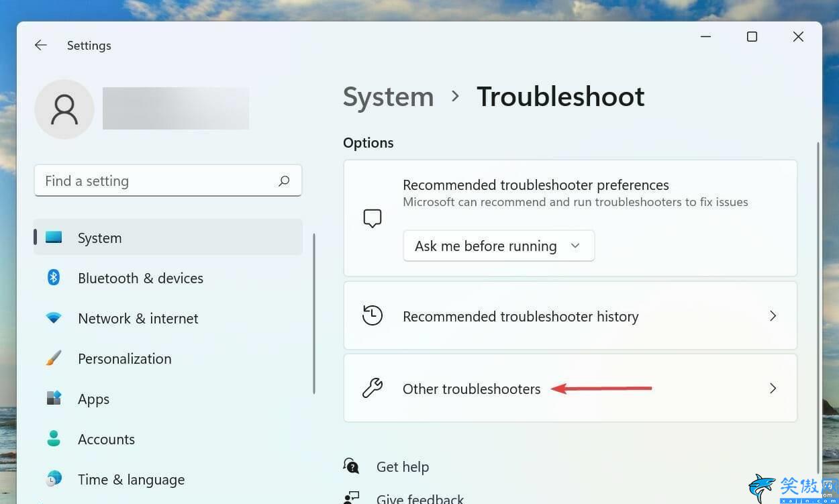Open Recommended troubleshooter history
The height and width of the screenshot is (504, 839).
click(x=570, y=315)
